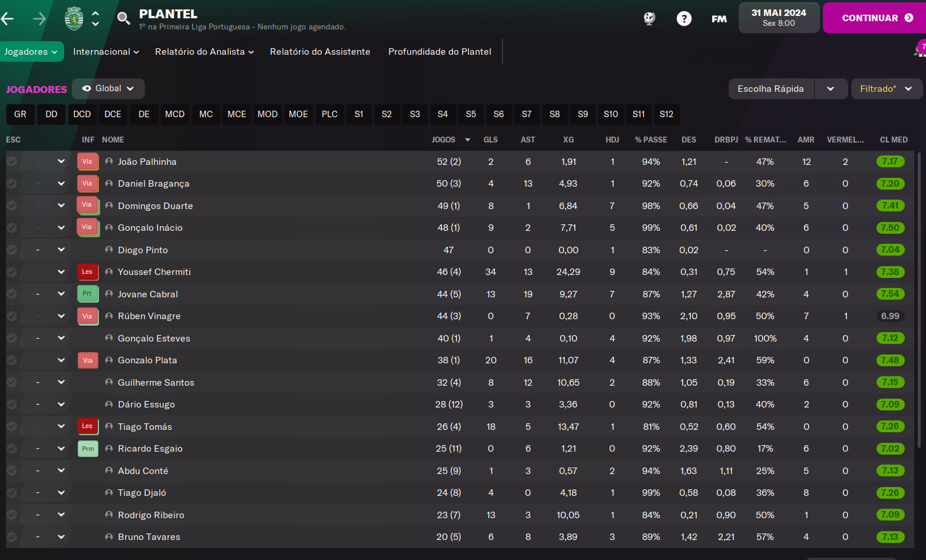926x560 pixels.
Task: Tick selection circle for Youssef Chermiti
Action: pos(12,271)
